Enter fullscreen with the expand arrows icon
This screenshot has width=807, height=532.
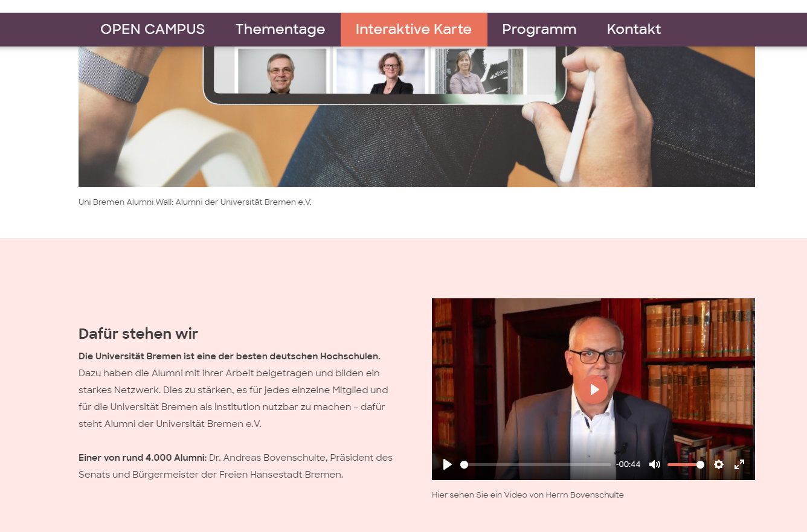point(739,464)
